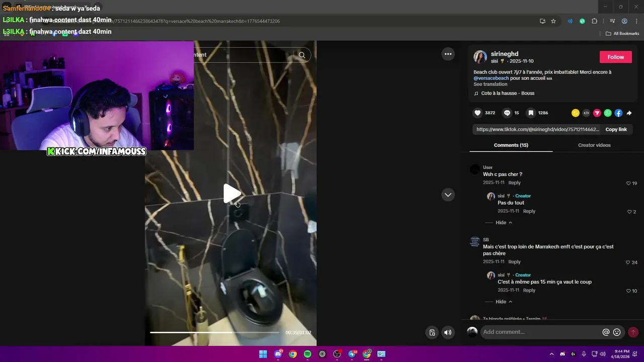Share the video to WhatsApp

pyautogui.click(x=608, y=113)
